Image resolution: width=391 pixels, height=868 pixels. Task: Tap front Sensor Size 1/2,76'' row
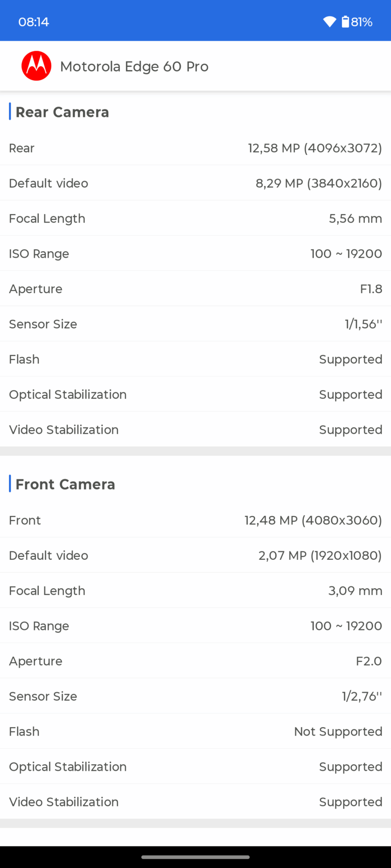click(195, 696)
